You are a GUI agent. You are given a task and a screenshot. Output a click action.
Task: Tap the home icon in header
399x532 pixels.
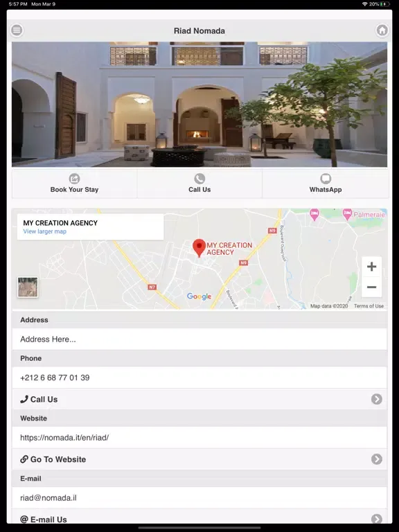click(x=382, y=30)
